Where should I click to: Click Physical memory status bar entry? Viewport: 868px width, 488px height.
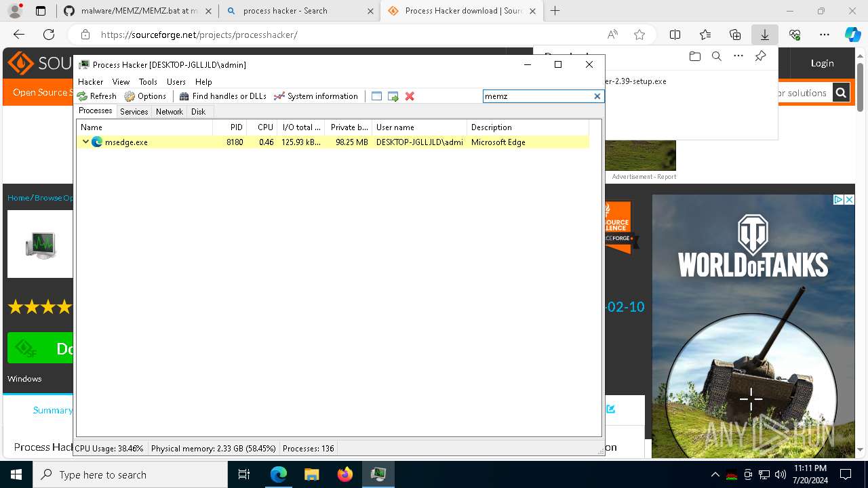[214, 449]
